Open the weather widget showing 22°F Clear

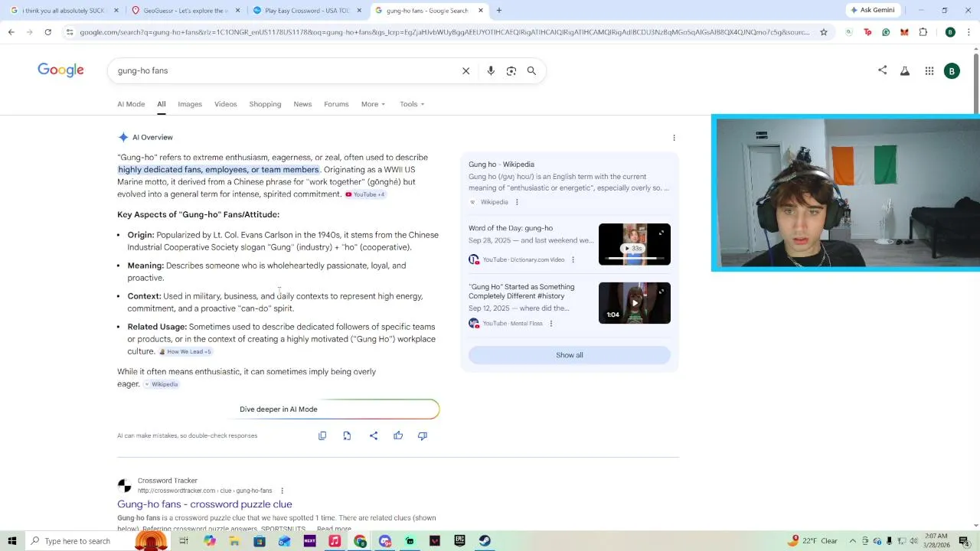(813, 541)
